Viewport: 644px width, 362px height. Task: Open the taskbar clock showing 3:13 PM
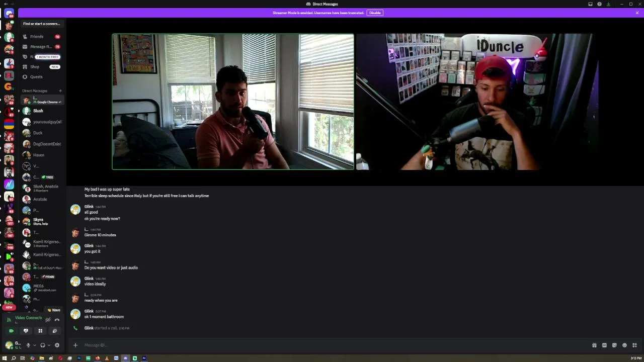(x=636, y=358)
